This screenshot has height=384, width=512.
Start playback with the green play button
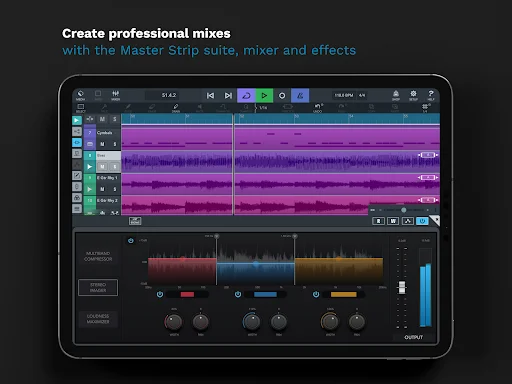(264, 96)
